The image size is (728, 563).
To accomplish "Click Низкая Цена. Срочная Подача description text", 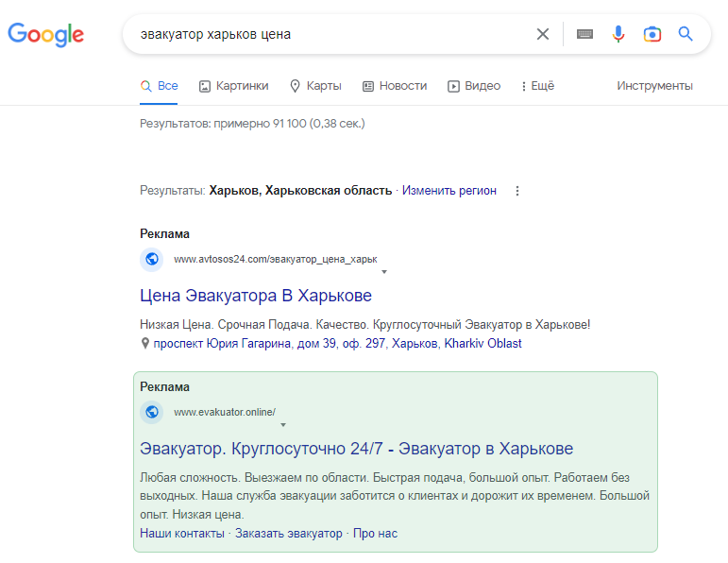I will (x=364, y=324).
